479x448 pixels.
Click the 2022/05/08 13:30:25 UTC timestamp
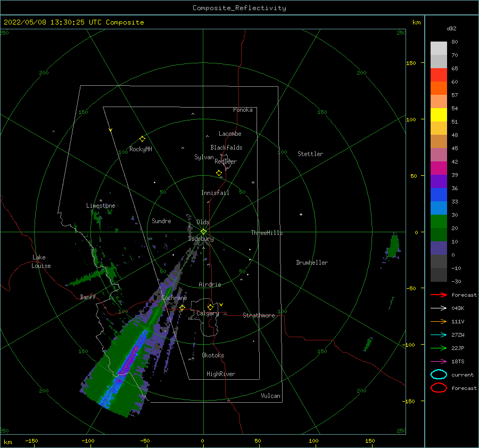coord(53,22)
